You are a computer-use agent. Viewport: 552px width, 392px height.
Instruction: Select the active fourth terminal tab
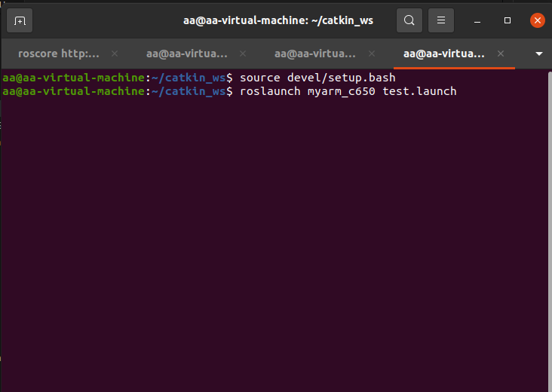[444, 54]
